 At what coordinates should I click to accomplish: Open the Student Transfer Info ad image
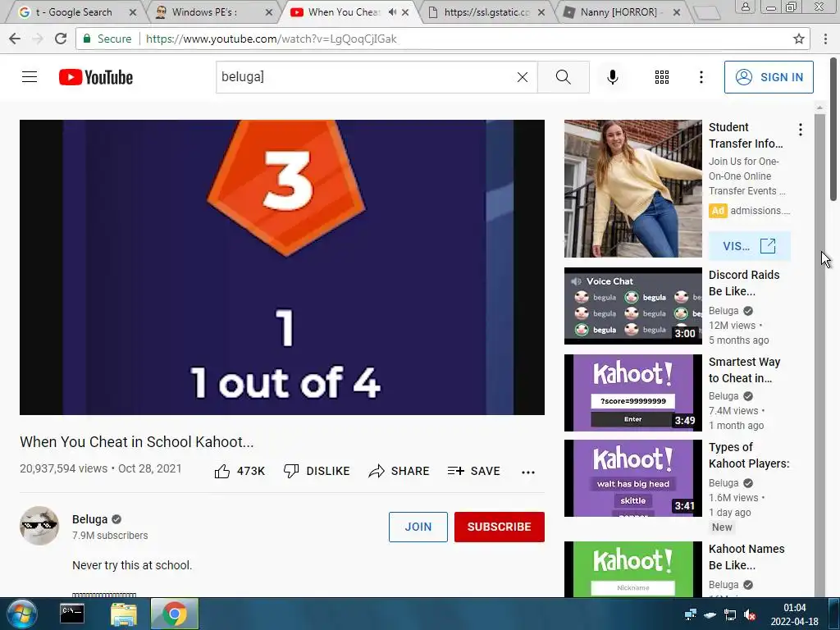[632, 189]
